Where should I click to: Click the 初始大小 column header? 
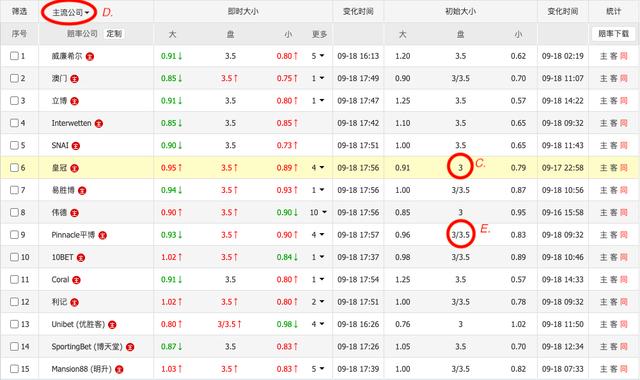coord(460,11)
